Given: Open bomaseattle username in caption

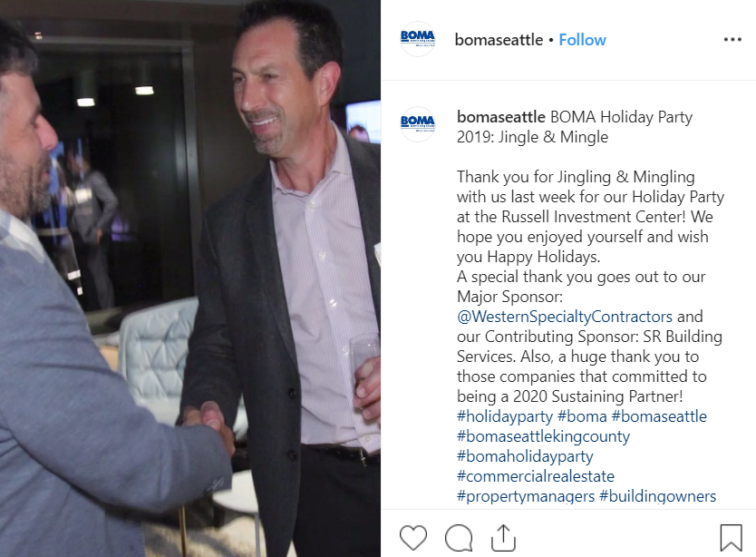Looking at the screenshot, I should [501, 117].
